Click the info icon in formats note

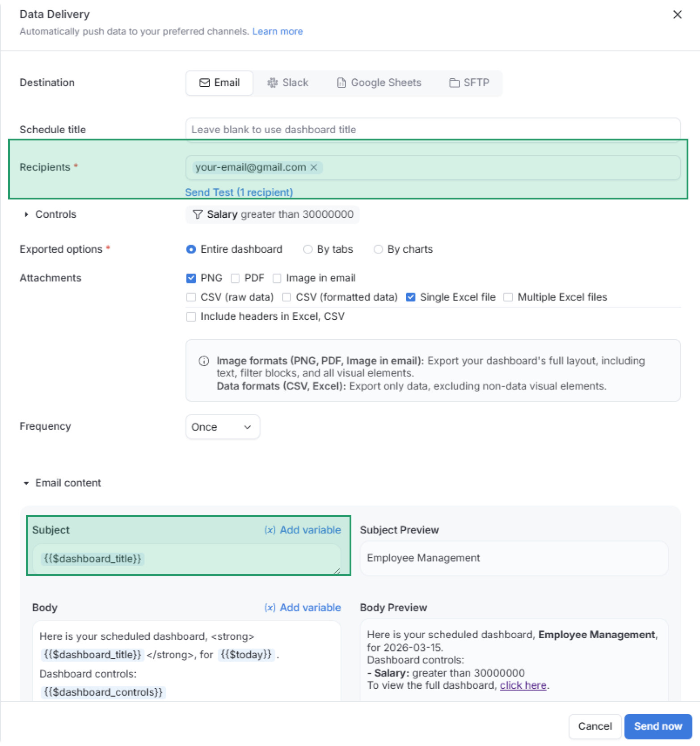click(204, 361)
